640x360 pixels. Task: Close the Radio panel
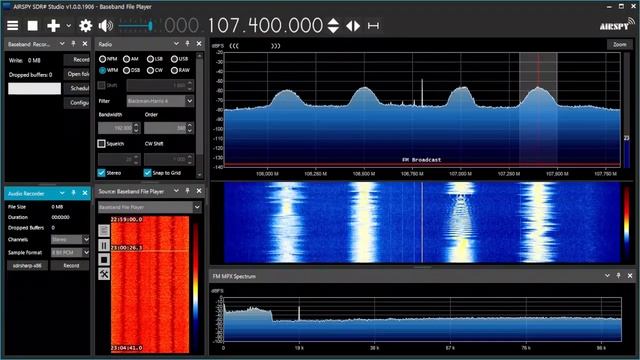pos(199,44)
